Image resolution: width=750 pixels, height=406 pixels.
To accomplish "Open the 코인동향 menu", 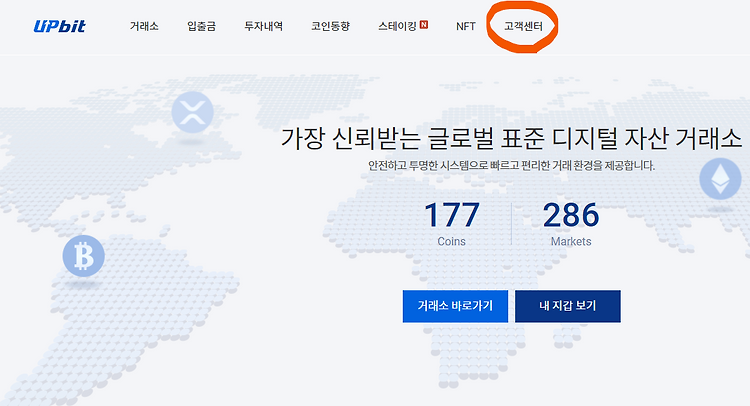I will 331,26.
